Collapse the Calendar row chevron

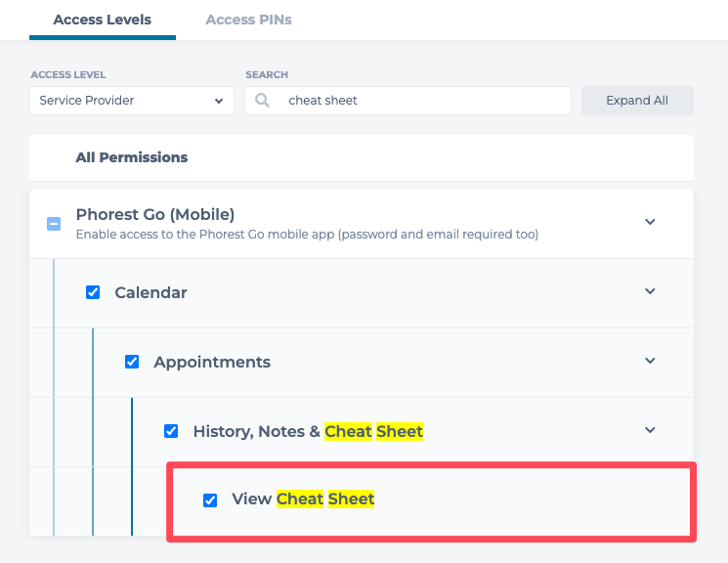tap(650, 291)
